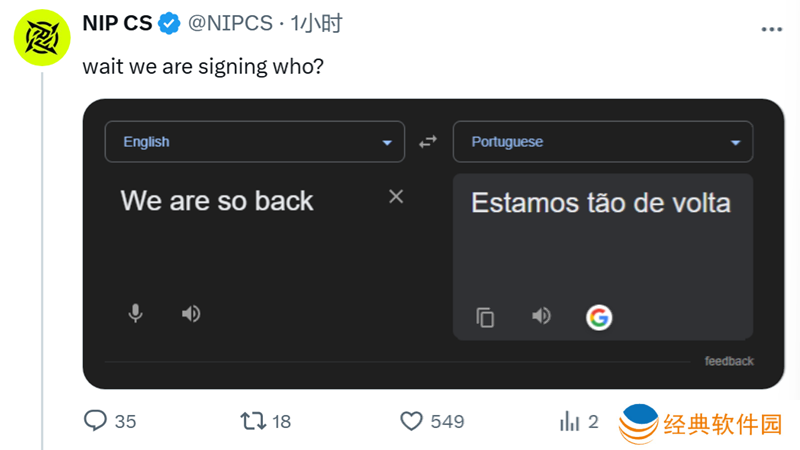Like the NIP CS tweet

(411, 421)
